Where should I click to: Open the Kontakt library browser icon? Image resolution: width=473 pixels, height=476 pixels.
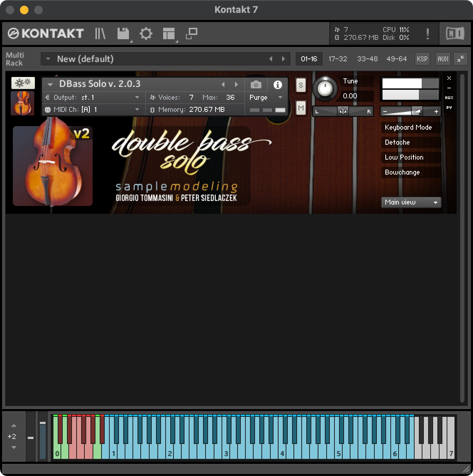click(100, 33)
